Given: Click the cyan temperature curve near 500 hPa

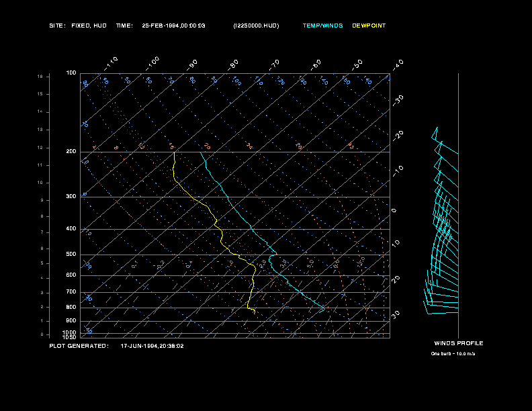Looking at the screenshot, I should click(x=276, y=253).
